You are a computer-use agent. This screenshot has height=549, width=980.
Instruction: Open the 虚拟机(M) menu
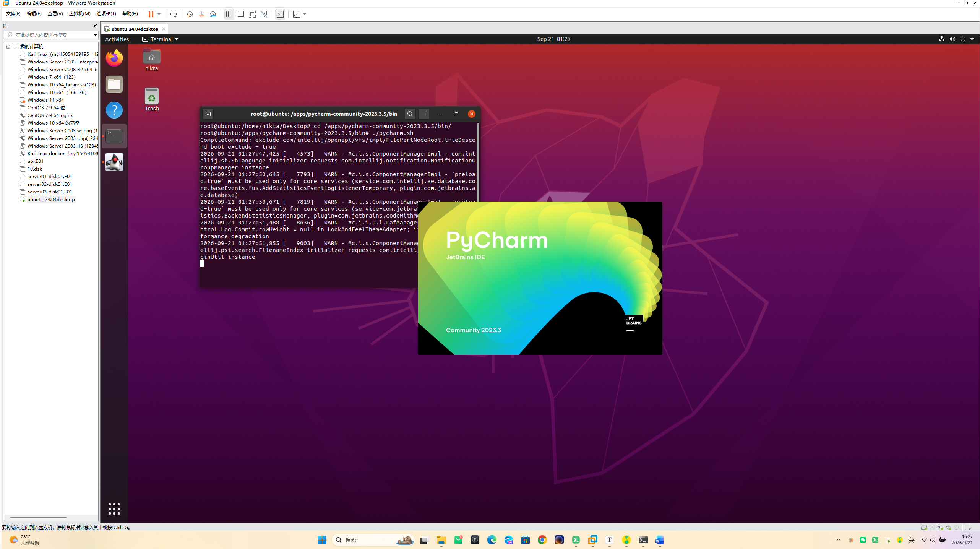point(80,14)
